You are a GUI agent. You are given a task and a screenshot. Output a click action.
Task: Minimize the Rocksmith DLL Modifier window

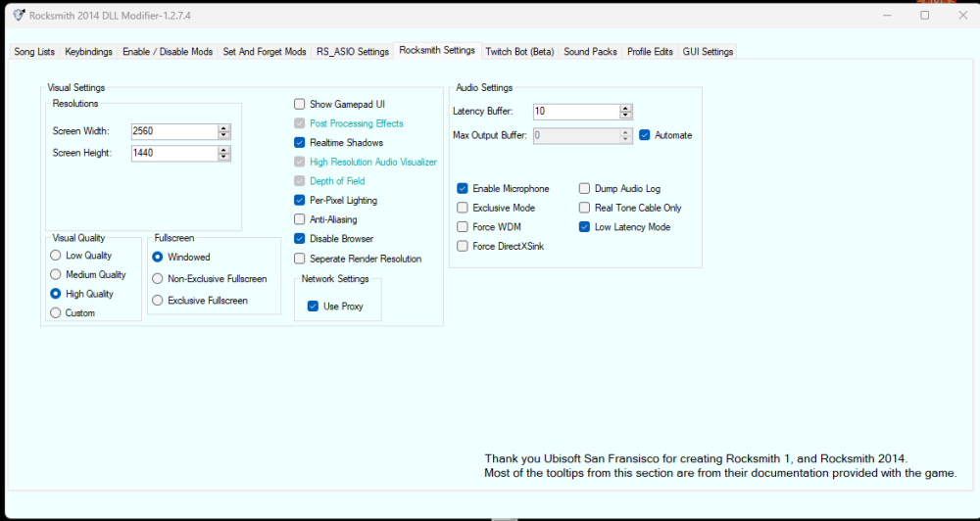coord(886,15)
